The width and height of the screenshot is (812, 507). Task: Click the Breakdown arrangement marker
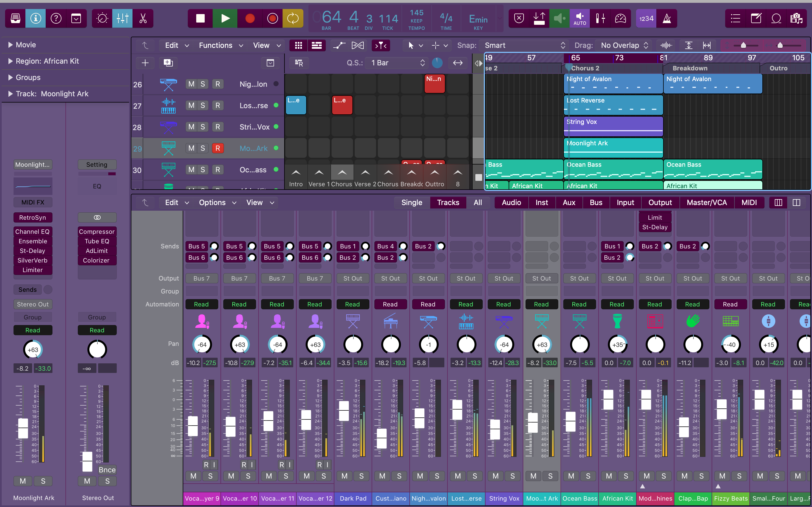690,68
